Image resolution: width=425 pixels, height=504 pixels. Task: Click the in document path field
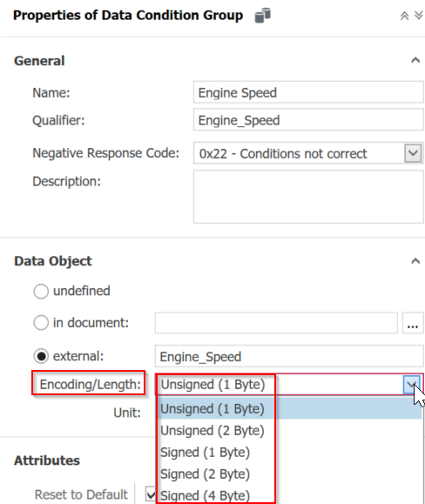click(x=276, y=323)
